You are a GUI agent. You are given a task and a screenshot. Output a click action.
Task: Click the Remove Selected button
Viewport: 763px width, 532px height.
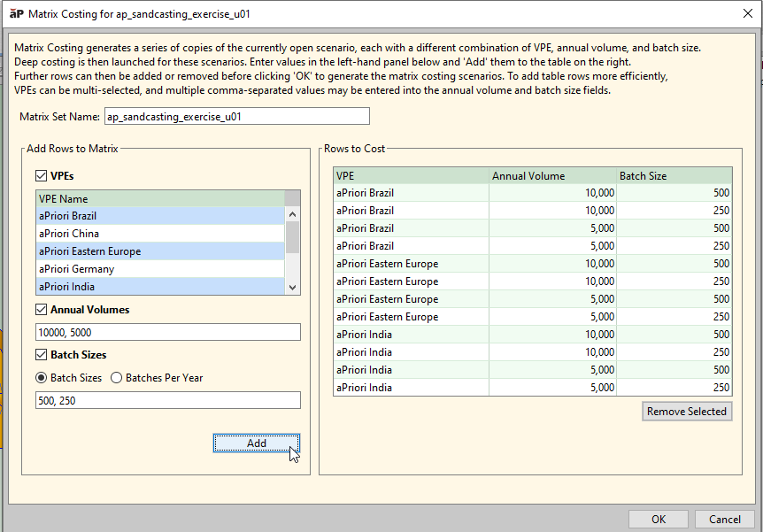click(x=687, y=412)
